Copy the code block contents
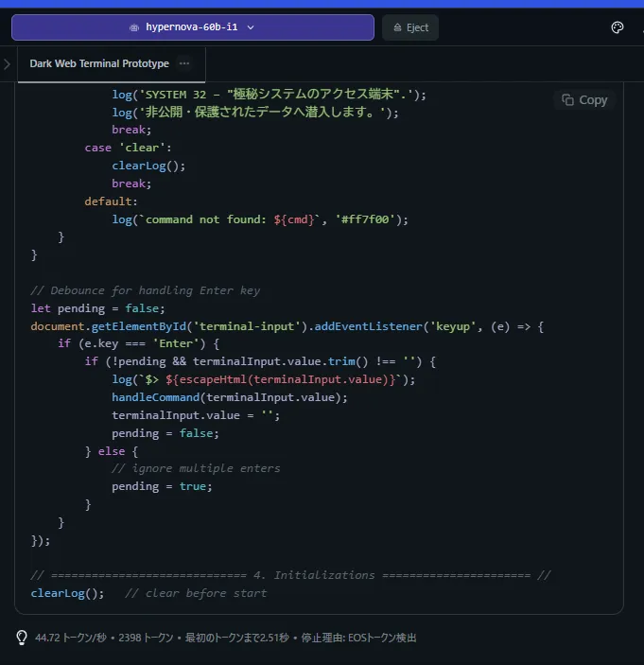 (583, 99)
